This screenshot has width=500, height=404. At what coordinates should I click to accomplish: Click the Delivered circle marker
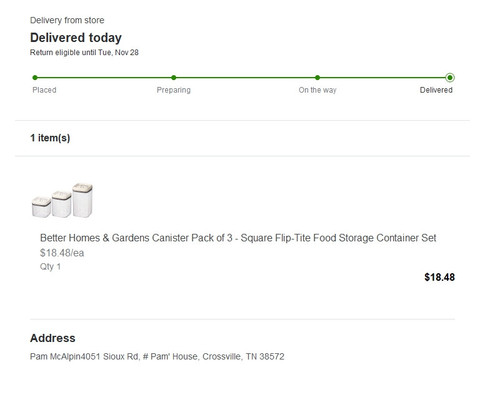tap(450, 78)
